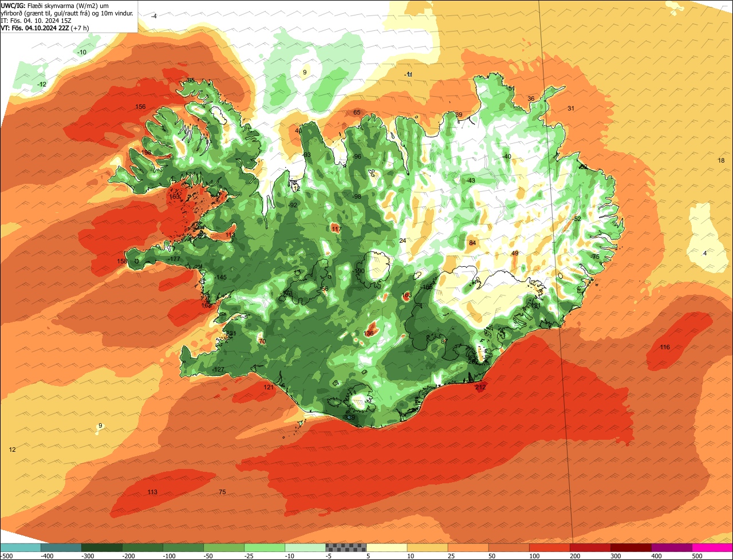Click the flux value "-177" on the map
733x560 pixels.
[175, 259]
